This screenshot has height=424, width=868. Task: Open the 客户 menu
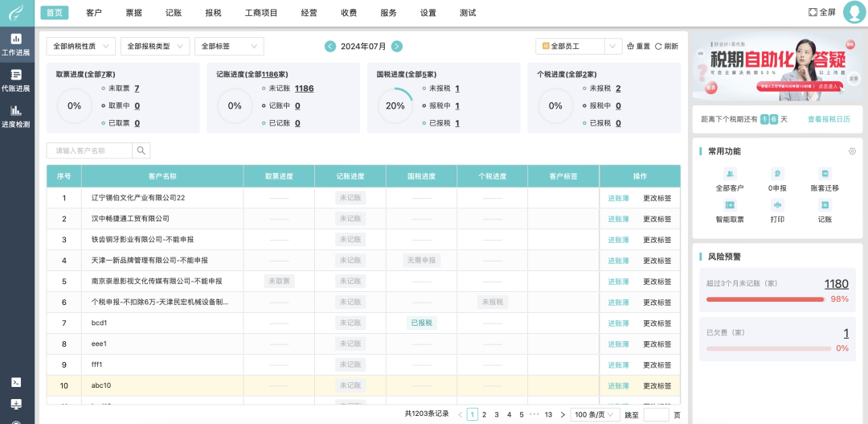click(94, 13)
